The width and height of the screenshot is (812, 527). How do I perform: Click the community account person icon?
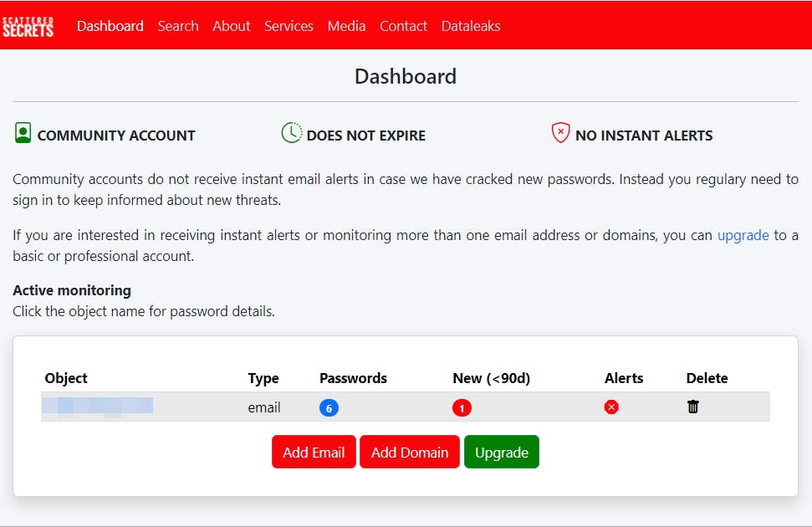[x=23, y=133]
